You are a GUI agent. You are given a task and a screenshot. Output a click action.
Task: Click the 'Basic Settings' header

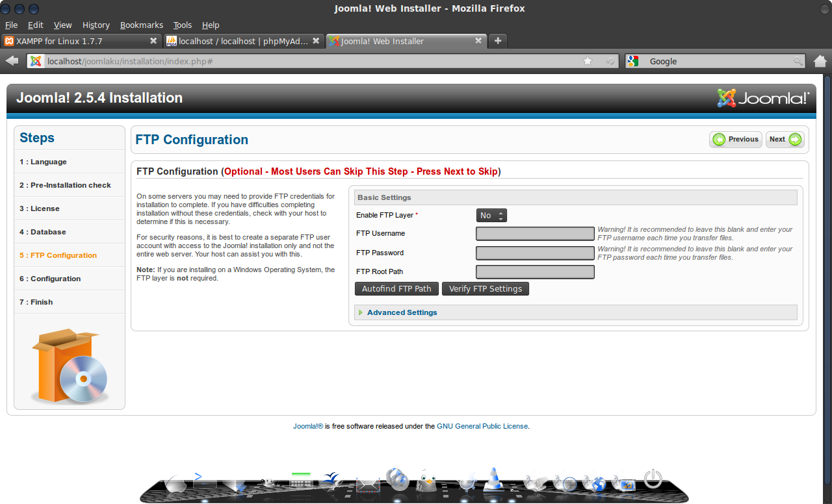coord(576,197)
